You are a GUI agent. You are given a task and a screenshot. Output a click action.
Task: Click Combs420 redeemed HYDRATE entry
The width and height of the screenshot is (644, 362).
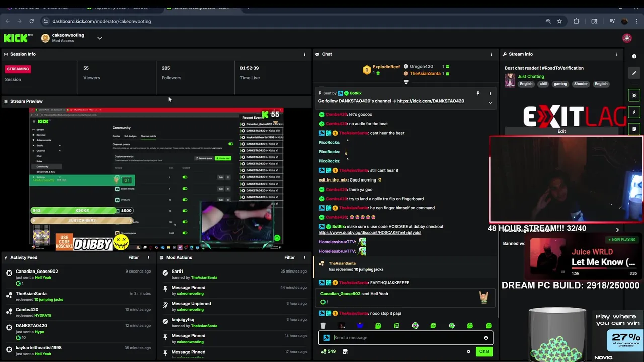[x=78, y=312]
